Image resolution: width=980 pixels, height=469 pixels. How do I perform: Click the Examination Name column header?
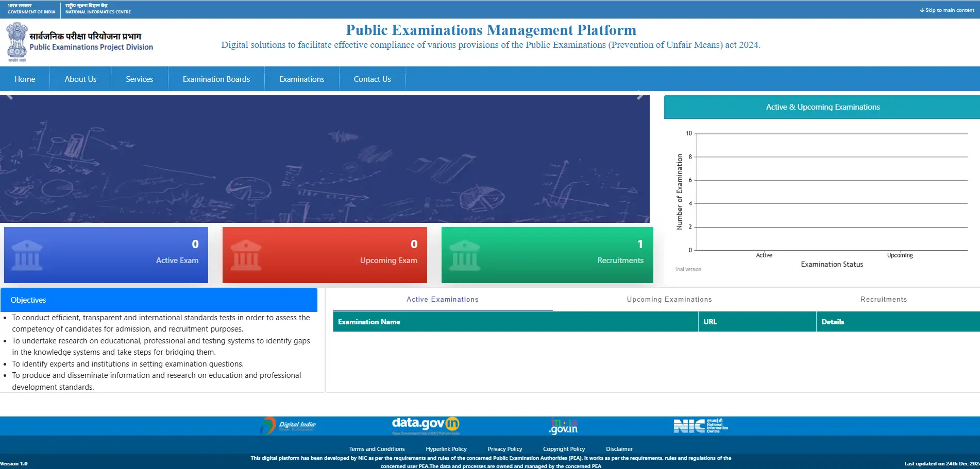[515, 322]
